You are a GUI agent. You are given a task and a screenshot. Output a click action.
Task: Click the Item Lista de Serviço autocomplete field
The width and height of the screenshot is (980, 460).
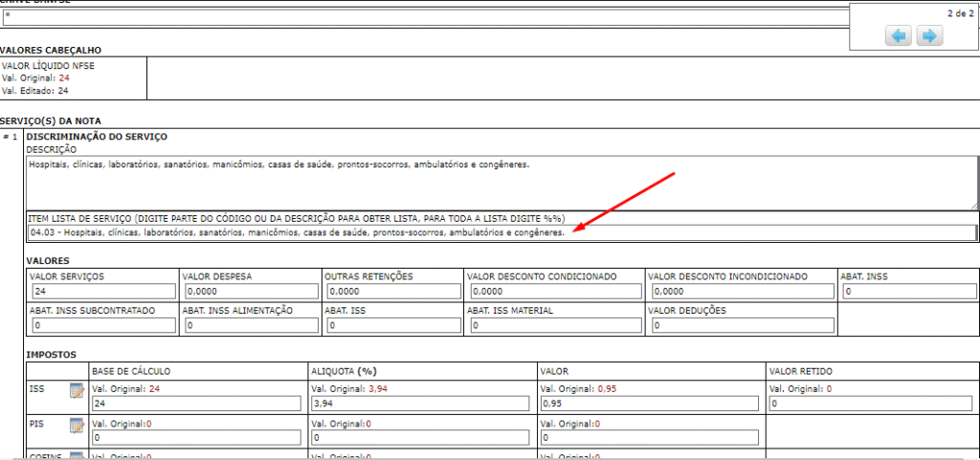tap(501, 232)
